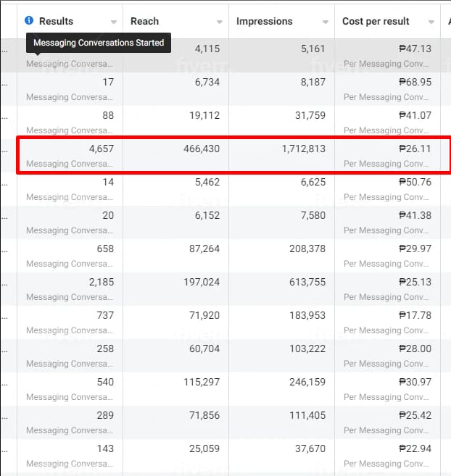Click the ₱68.95 cost per result value
This screenshot has height=476, width=451.
[415, 82]
